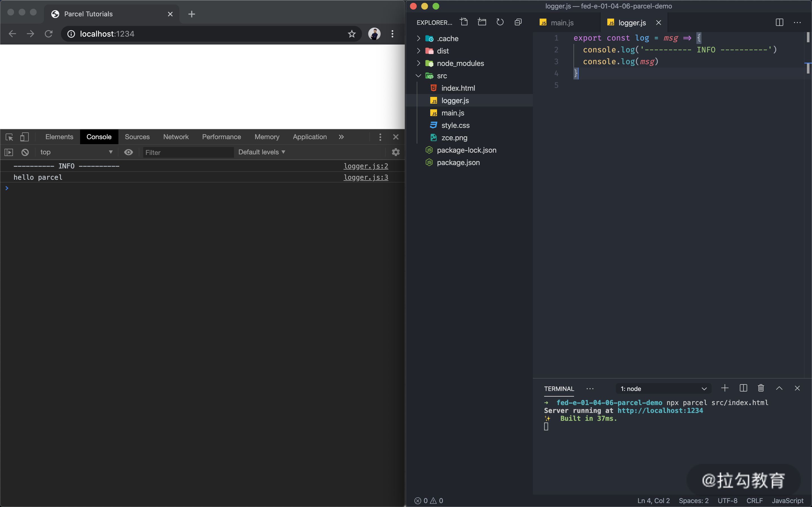Viewport: 812px width, 507px height.
Task: Toggle the device emulation icon in DevTools
Action: click(x=24, y=137)
